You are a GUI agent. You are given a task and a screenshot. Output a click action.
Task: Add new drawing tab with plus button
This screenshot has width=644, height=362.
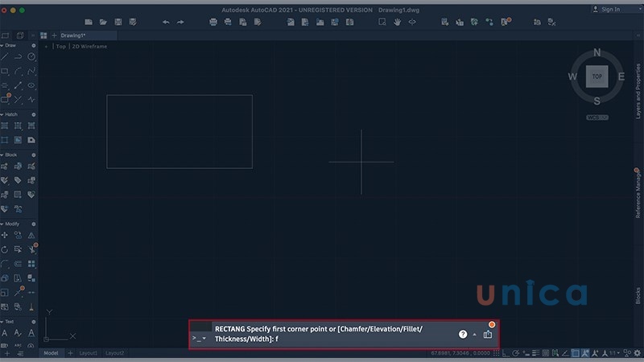[54, 35]
